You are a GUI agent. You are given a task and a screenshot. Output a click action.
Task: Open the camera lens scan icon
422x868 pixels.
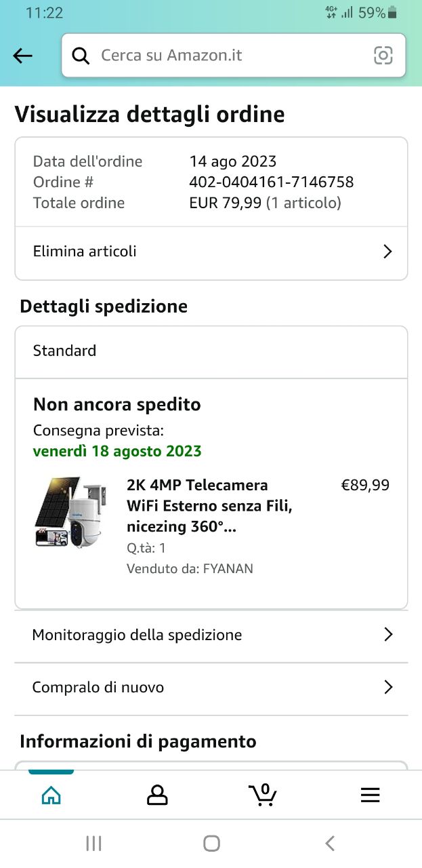383,56
